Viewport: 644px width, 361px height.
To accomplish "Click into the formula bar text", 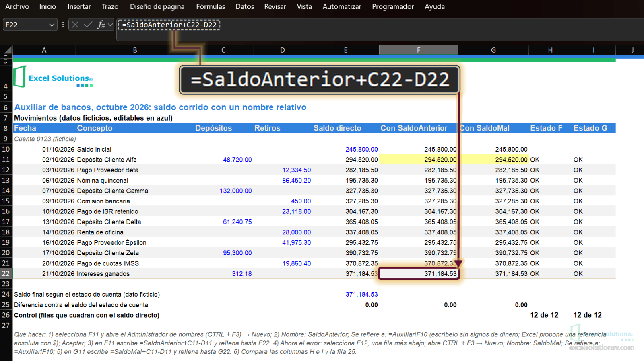I will [169, 25].
